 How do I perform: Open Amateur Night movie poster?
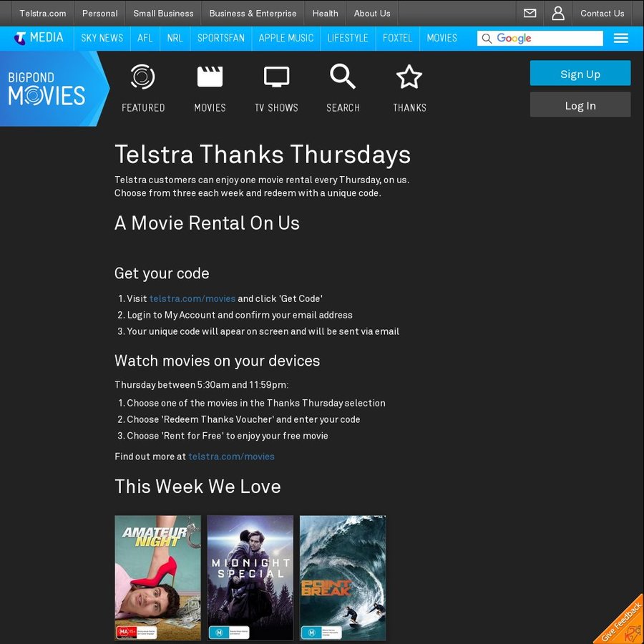click(157, 577)
